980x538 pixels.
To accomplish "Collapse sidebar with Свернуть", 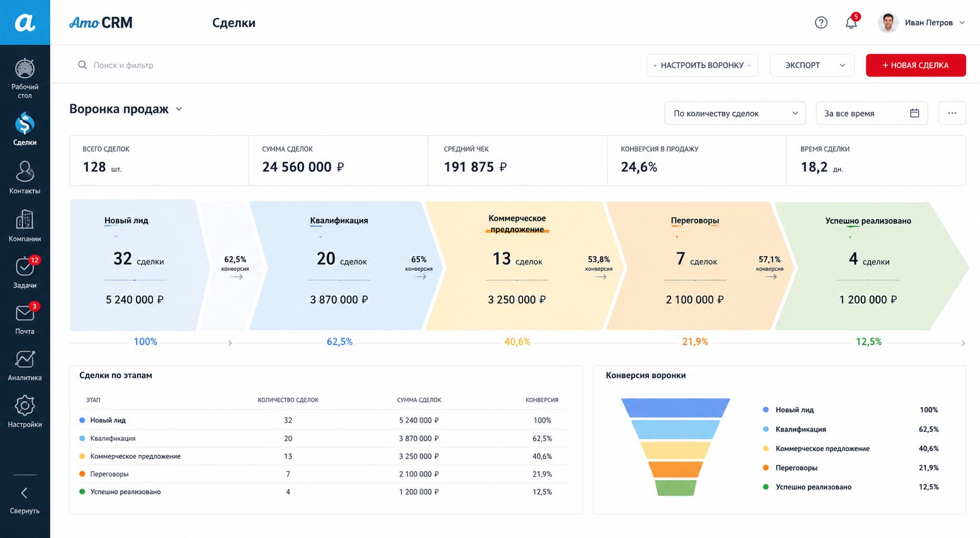I will (x=24, y=500).
